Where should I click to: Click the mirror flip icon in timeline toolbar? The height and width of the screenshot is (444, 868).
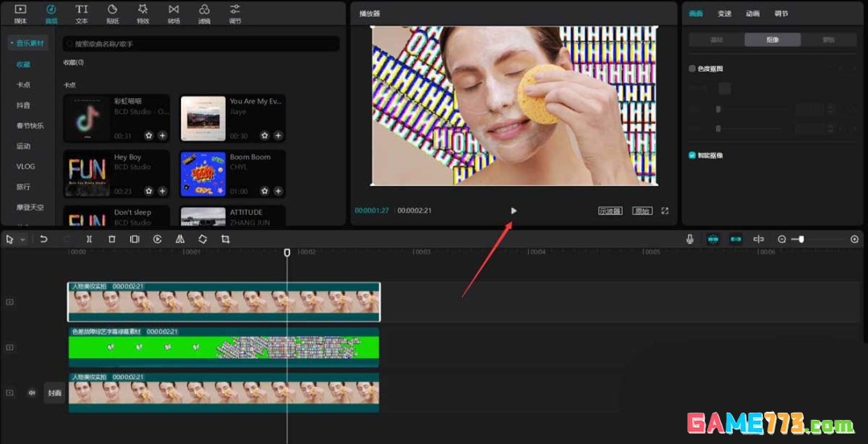tap(180, 239)
